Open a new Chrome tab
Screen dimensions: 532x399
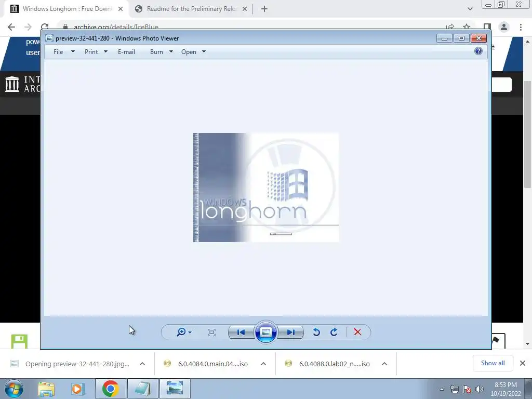click(264, 9)
